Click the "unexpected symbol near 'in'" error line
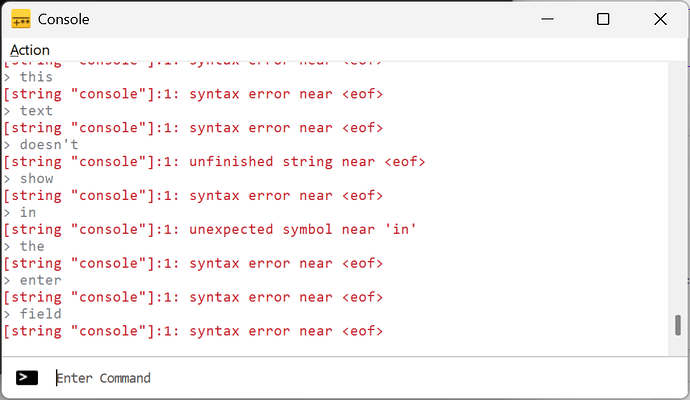 point(210,230)
